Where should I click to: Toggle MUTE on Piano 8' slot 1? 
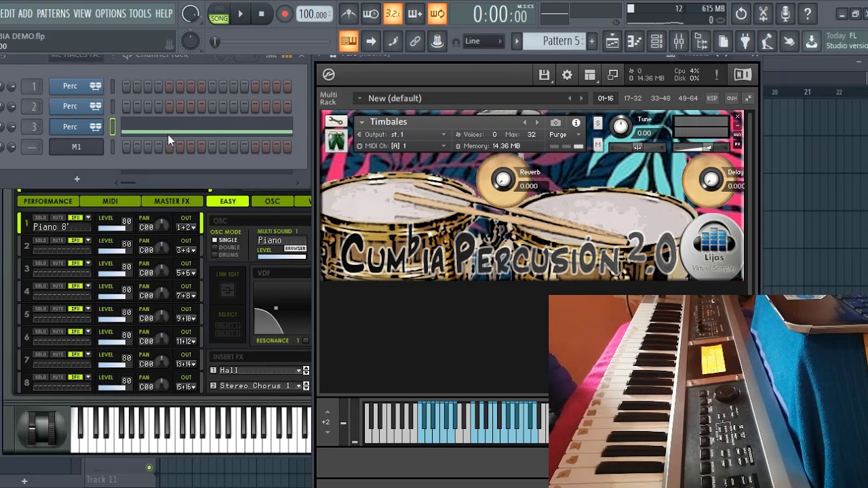click(58, 218)
